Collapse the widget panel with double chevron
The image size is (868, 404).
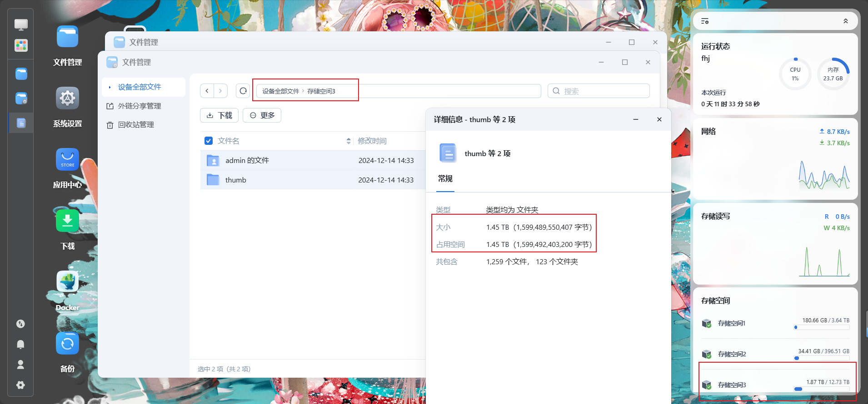click(846, 21)
